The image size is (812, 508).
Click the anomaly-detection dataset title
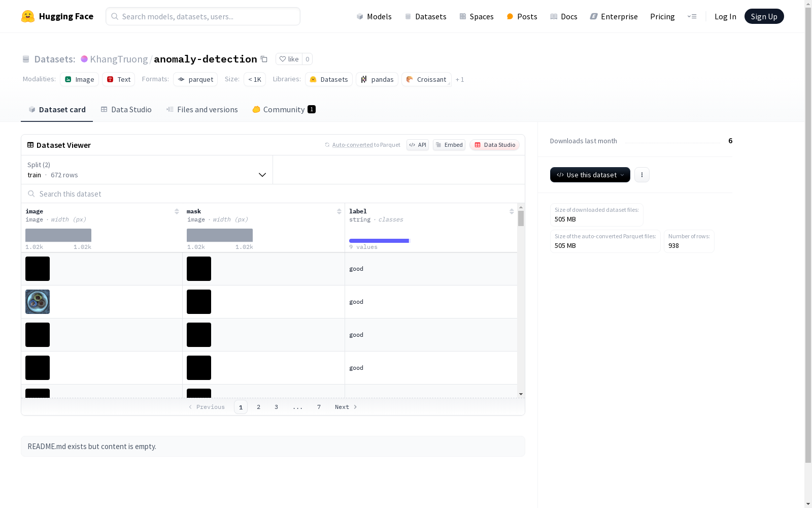tap(206, 59)
